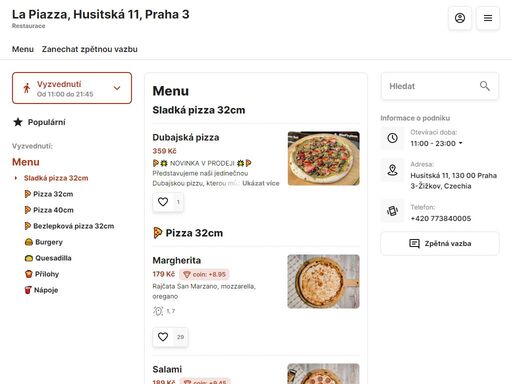The width and height of the screenshot is (512, 384).
Task: Open the user account icon
Action: tap(460, 18)
